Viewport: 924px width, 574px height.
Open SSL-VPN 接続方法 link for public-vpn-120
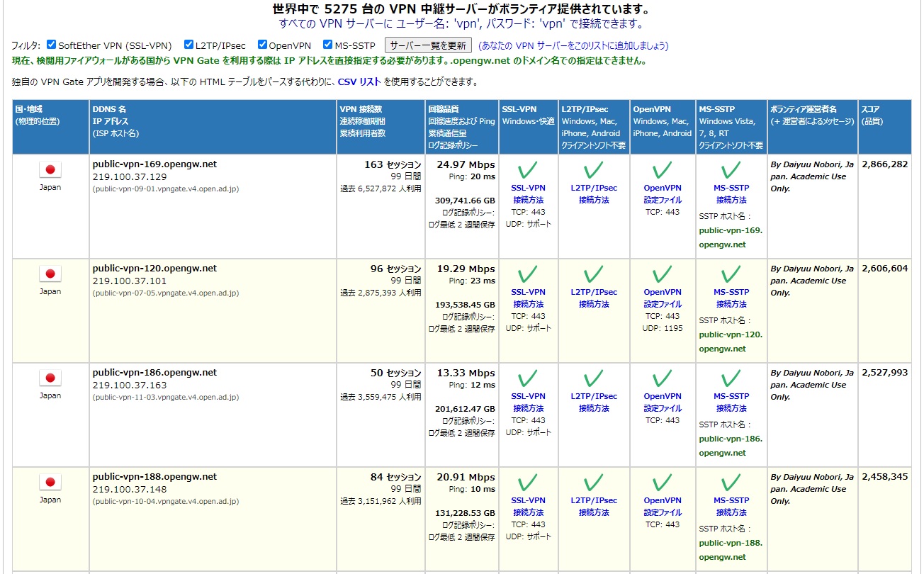[x=528, y=298]
